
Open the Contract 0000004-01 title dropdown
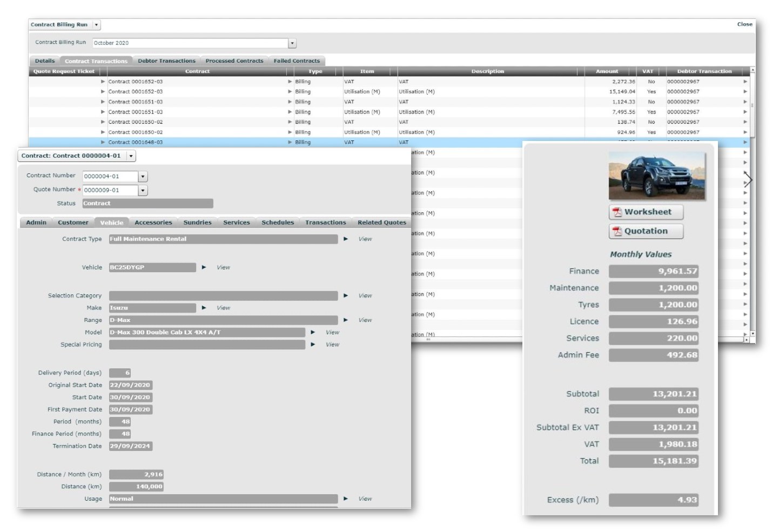point(130,156)
